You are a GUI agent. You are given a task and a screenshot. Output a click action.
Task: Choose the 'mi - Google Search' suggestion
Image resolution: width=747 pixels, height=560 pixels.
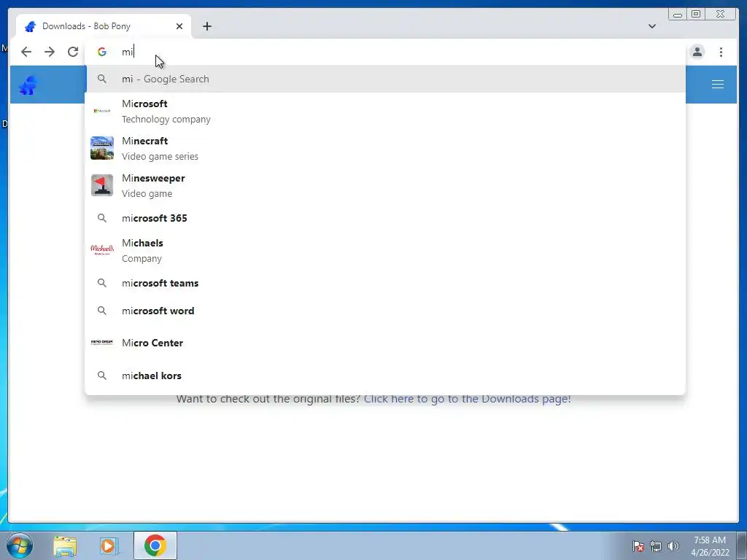(x=385, y=79)
